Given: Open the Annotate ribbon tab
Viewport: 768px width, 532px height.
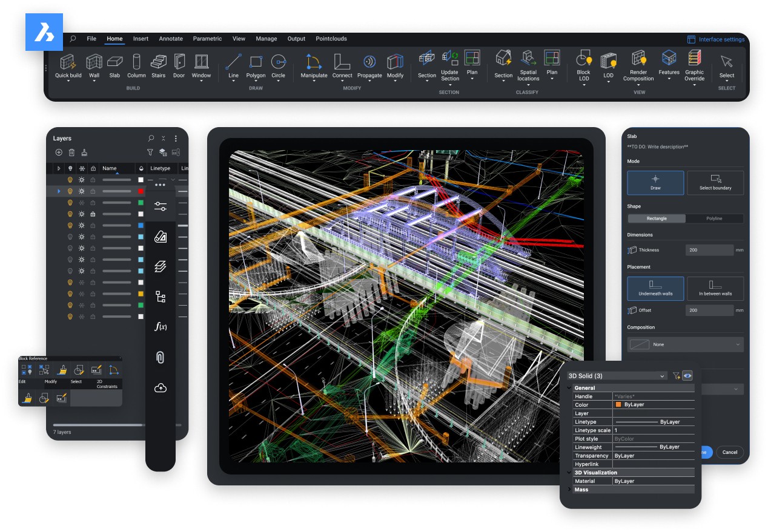Looking at the screenshot, I should click(x=171, y=39).
